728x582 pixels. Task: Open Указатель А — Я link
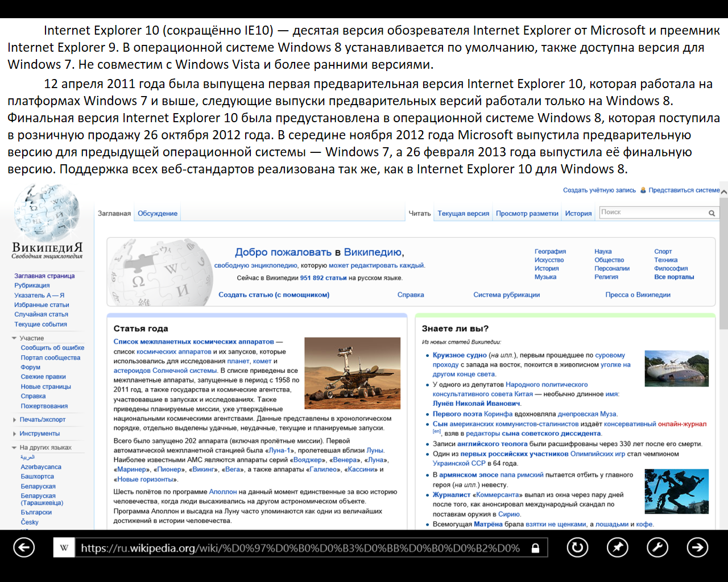point(39,295)
